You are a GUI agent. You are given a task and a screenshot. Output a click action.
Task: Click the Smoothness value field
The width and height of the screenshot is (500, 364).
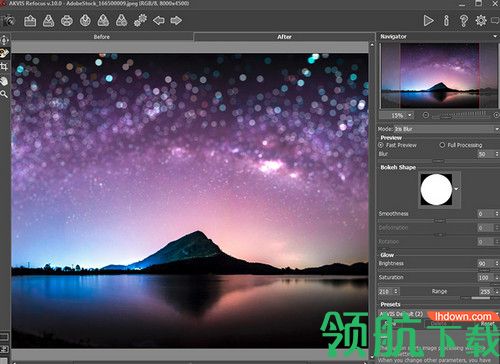(x=485, y=214)
